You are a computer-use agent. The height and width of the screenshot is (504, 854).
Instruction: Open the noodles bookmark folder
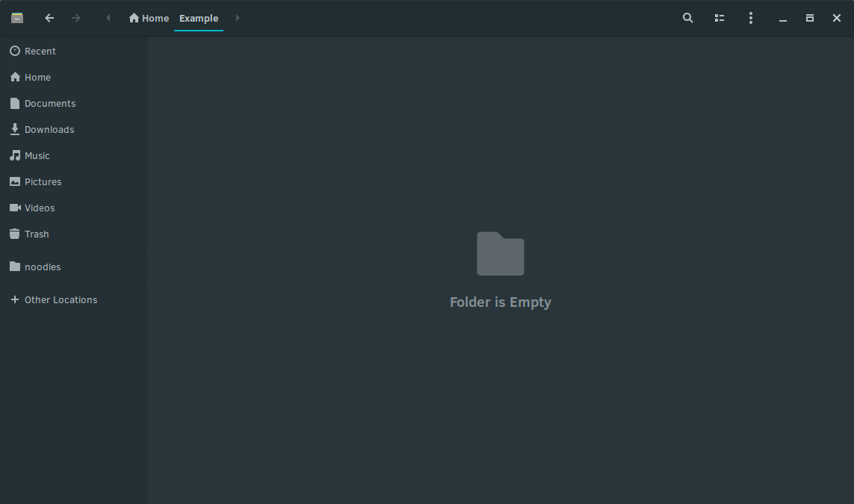[73, 267]
